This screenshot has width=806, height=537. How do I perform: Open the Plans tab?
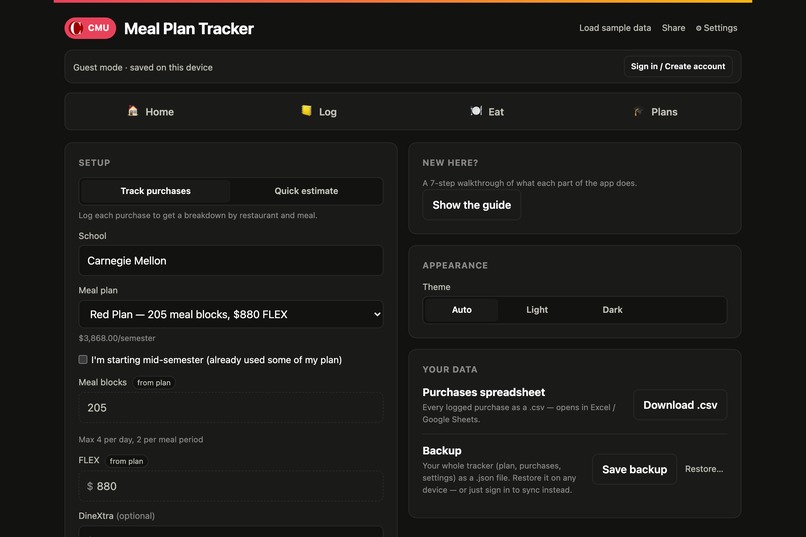[x=655, y=112]
